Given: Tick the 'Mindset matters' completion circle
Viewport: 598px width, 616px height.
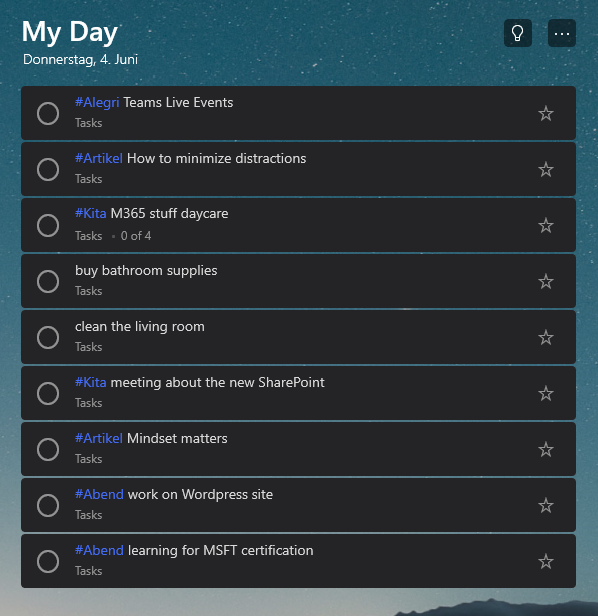Looking at the screenshot, I should (48, 449).
